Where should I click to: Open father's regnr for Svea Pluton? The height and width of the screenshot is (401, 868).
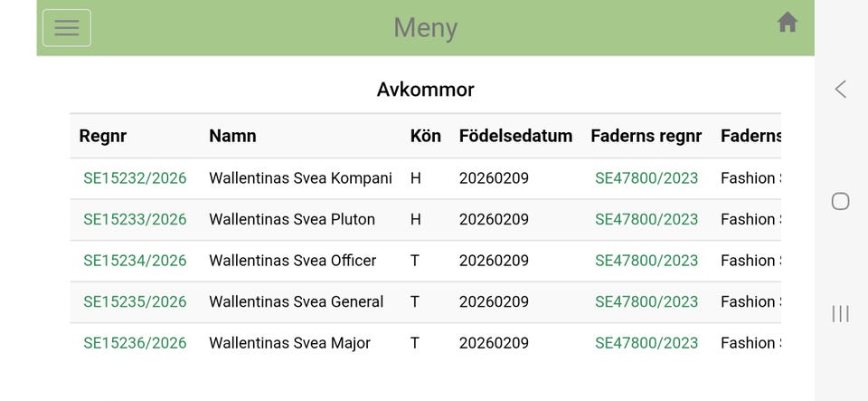tap(646, 219)
